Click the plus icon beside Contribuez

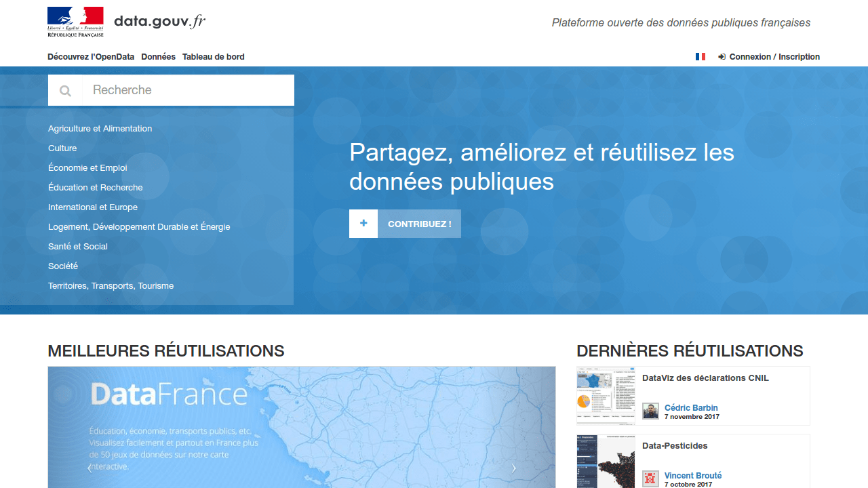(363, 224)
